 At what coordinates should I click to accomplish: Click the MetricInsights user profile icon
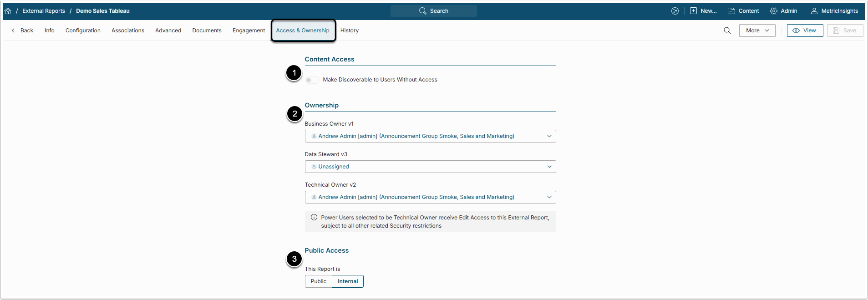tap(814, 11)
